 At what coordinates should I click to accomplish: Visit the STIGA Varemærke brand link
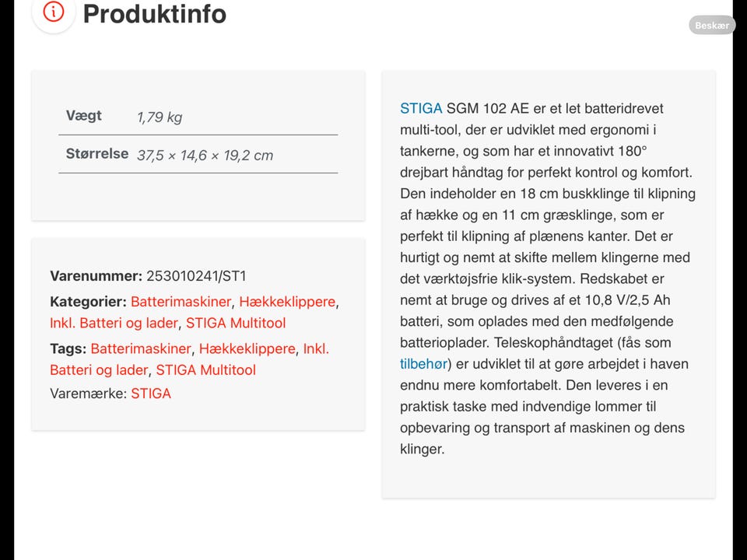click(x=151, y=394)
